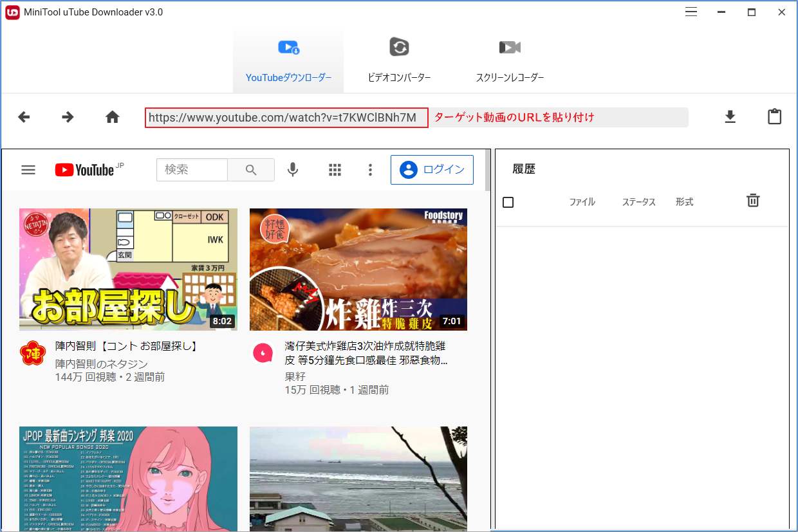The width and height of the screenshot is (798, 532).
Task: Go forward with the right arrow
Action: (x=68, y=117)
